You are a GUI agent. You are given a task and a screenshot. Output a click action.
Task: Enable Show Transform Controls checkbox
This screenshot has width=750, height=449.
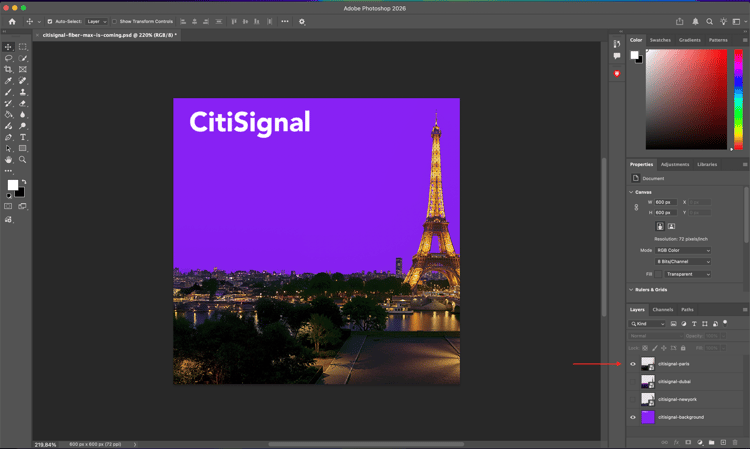[115, 21]
